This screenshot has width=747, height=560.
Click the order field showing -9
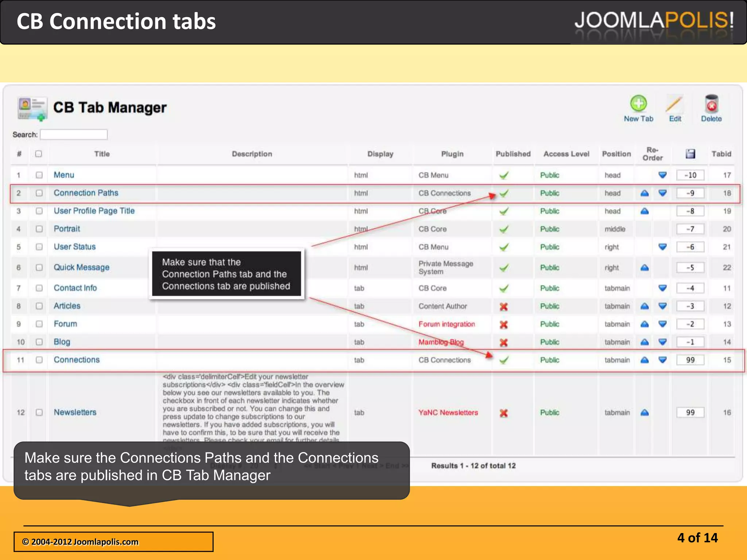coord(690,193)
